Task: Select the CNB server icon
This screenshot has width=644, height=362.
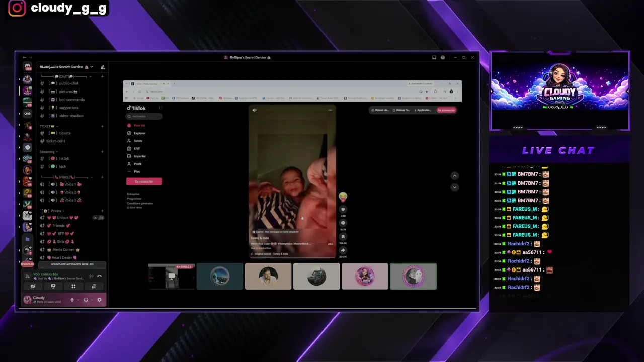Action: [x=27, y=114]
